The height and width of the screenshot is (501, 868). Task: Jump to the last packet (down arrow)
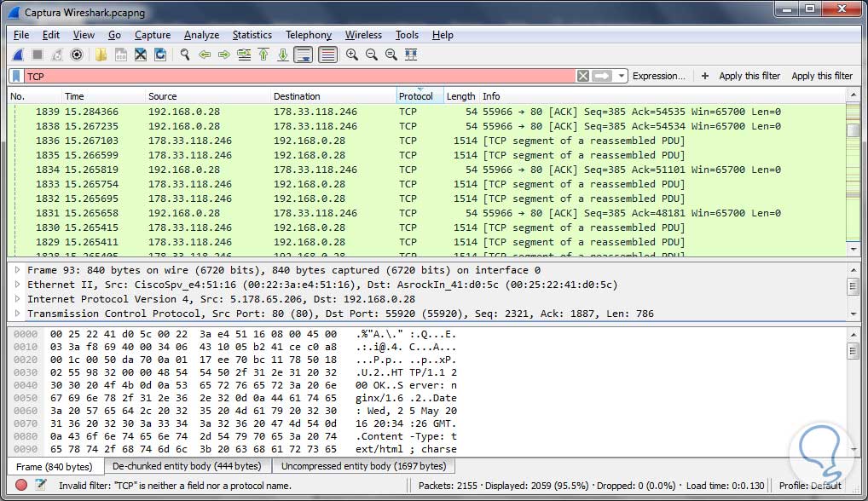[x=283, y=55]
